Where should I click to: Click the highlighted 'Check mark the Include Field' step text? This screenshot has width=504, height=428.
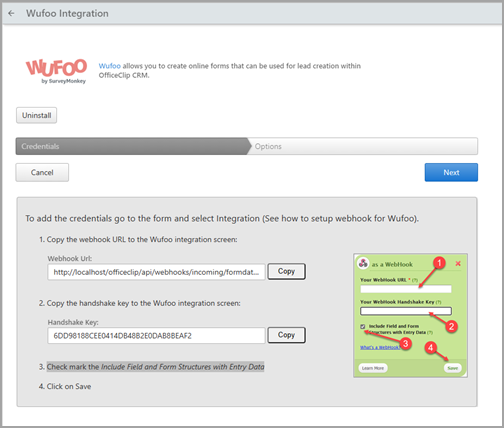[155, 367]
